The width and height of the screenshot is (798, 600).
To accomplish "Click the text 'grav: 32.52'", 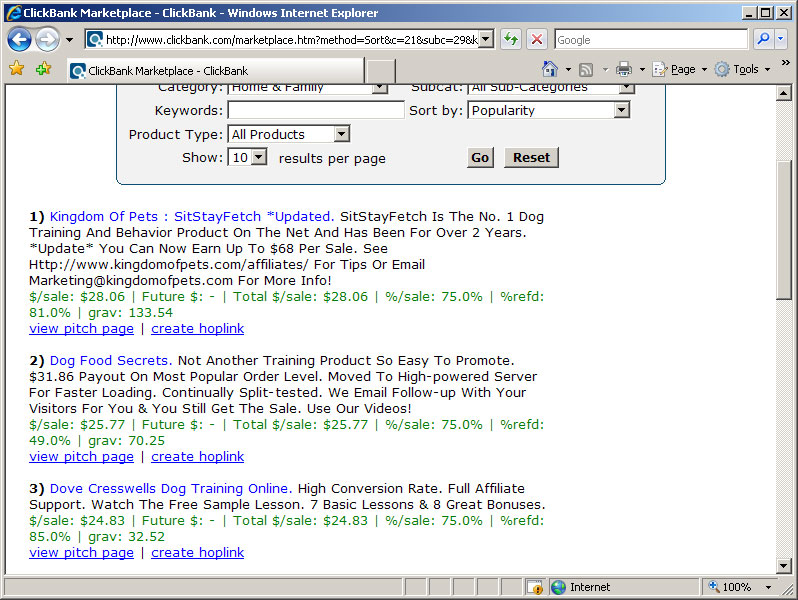I will pos(127,537).
